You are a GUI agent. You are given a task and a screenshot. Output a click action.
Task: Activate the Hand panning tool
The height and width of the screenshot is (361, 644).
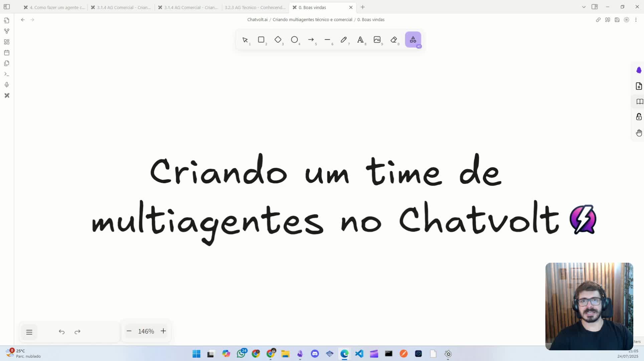point(639,133)
